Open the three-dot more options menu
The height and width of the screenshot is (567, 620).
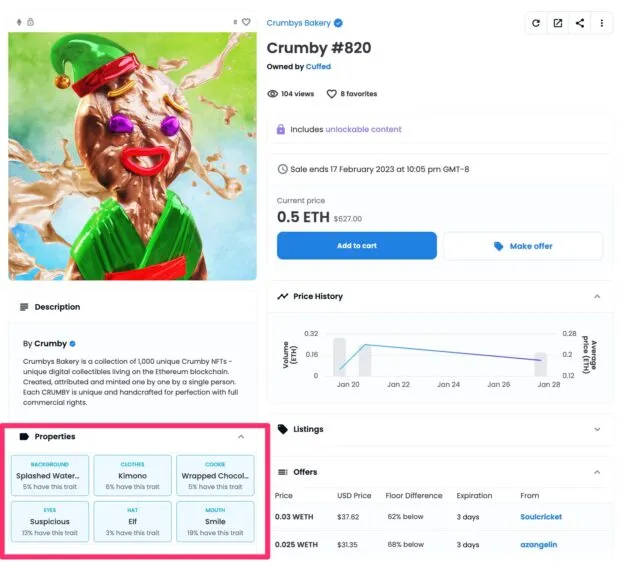[x=601, y=23]
